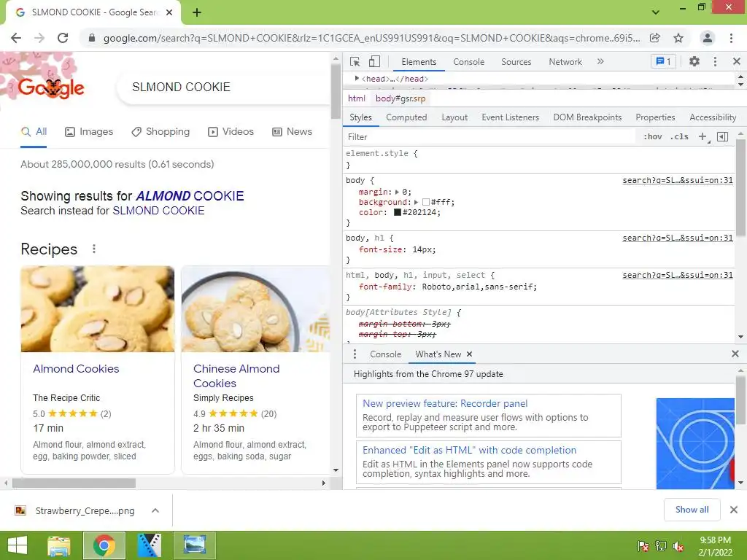747x560 pixels.
Task: Open Enhanced Edit as HTML link
Action: tap(469, 450)
